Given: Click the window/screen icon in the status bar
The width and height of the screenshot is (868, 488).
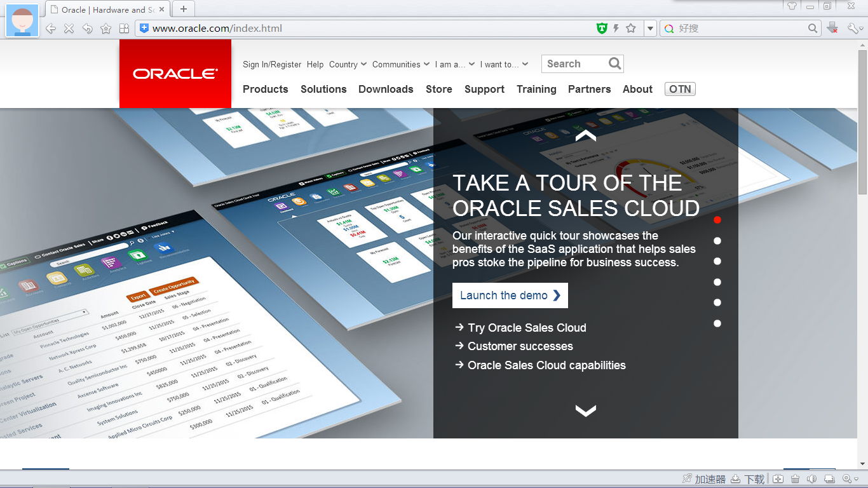Looking at the screenshot, I should 829,479.
